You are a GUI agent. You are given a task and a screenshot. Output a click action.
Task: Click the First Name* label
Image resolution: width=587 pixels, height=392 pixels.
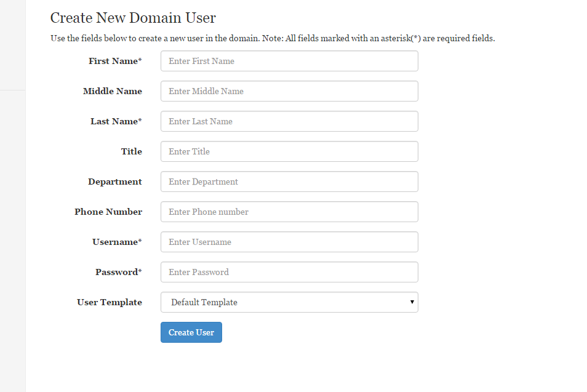115,61
